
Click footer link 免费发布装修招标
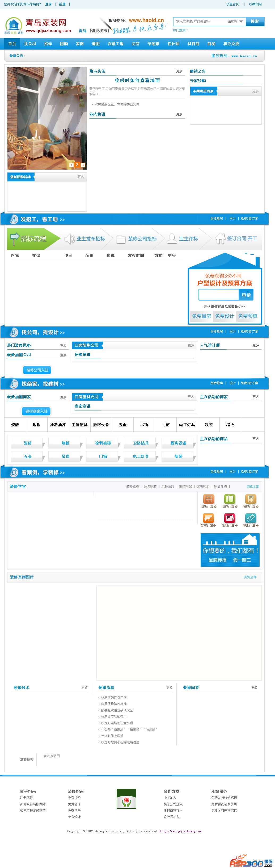tap(224, 798)
